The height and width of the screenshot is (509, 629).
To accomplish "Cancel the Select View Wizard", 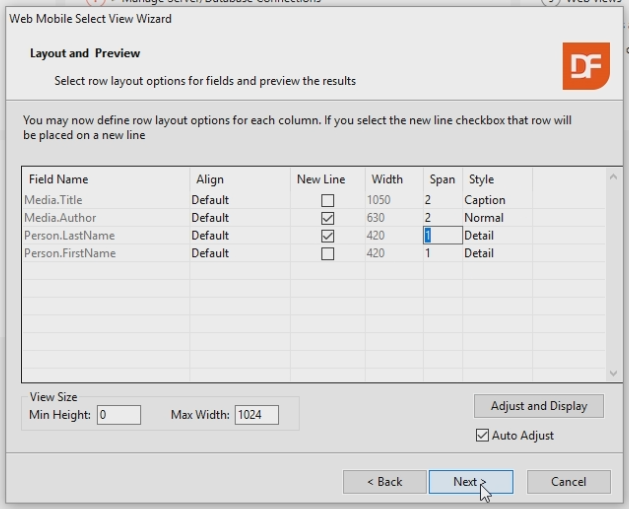I will point(568,482).
